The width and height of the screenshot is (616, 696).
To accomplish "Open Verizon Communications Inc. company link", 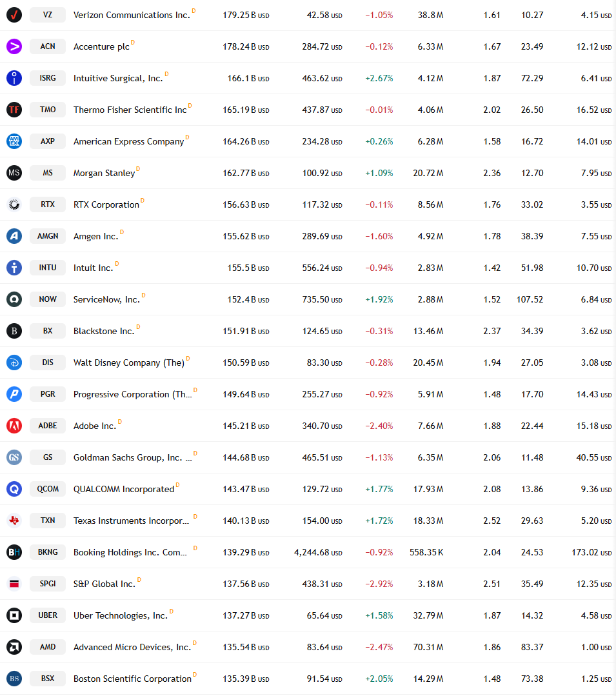I will click(x=132, y=15).
